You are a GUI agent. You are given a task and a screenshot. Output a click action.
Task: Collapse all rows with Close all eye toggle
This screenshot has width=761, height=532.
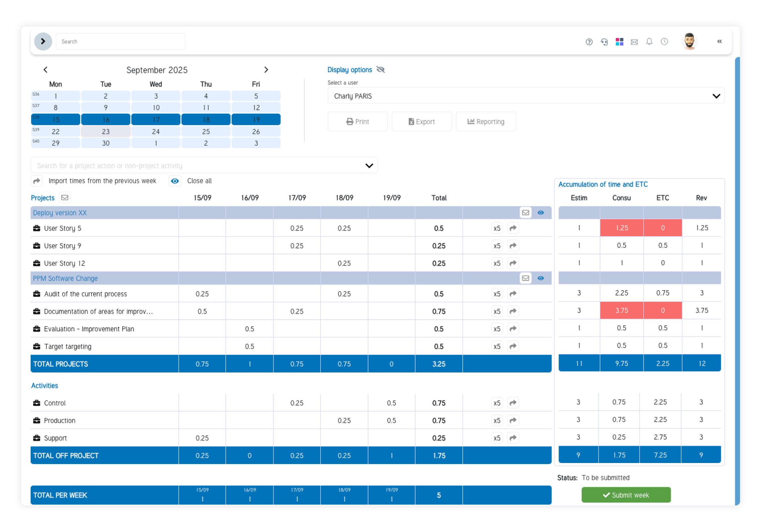click(175, 181)
